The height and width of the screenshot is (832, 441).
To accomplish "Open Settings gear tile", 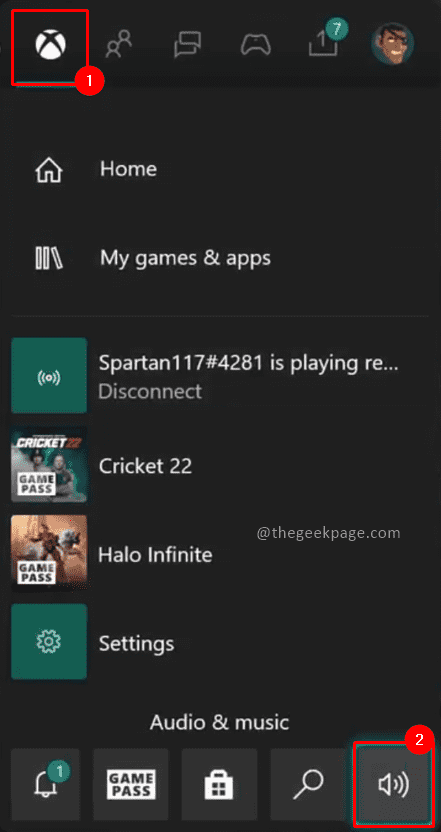I will 49,642.
